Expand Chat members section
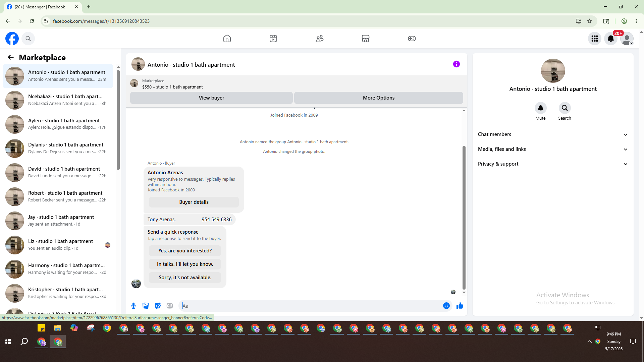 [x=553, y=134]
